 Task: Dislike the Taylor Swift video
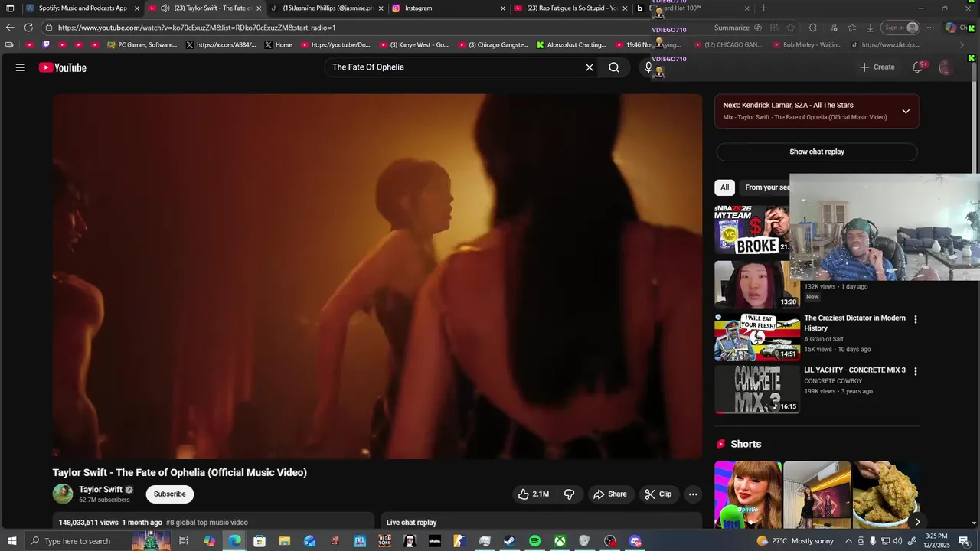coord(569,494)
